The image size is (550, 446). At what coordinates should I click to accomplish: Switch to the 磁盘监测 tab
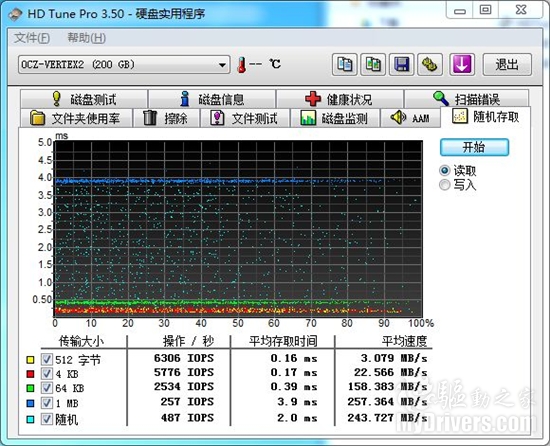click(x=335, y=118)
